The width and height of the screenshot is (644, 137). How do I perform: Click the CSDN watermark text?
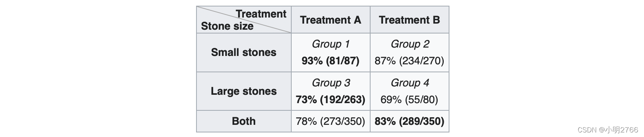click(x=587, y=130)
